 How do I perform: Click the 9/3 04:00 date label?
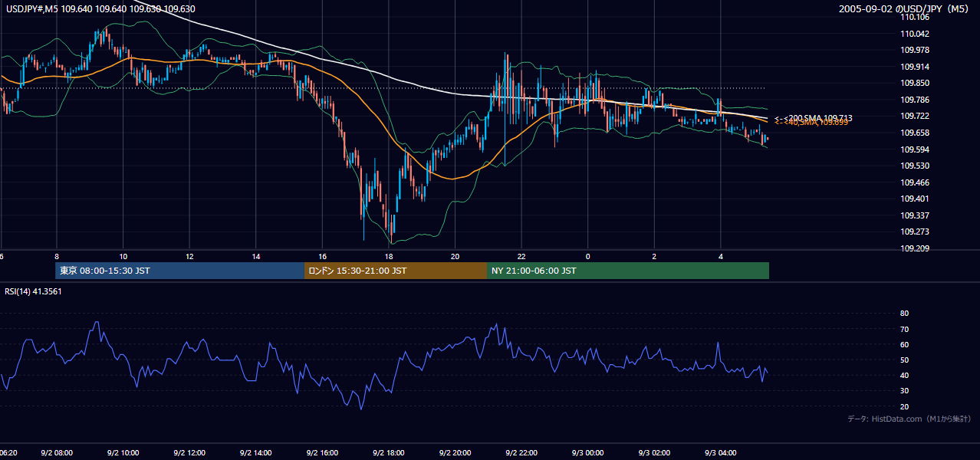tap(721, 452)
